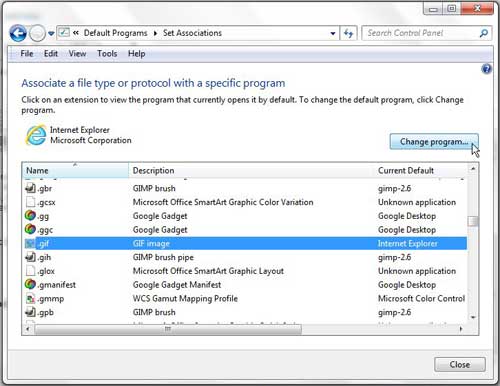
Task: Click 'Microsoft Color Control' default entry
Action: tap(421, 298)
